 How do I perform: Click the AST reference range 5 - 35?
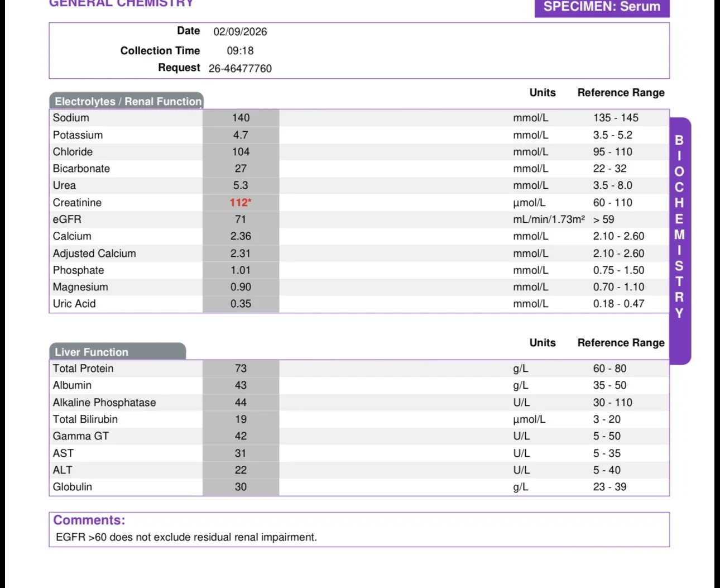point(607,453)
